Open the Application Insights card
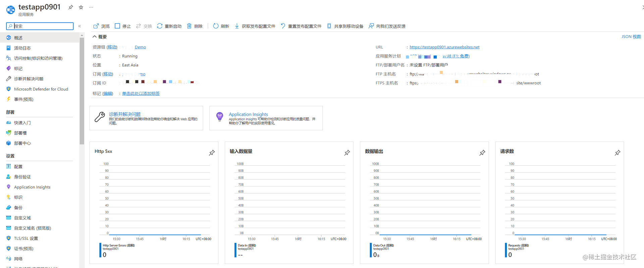Image resolution: width=644 pixels, height=268 pixels. click(x=266, y=118)
